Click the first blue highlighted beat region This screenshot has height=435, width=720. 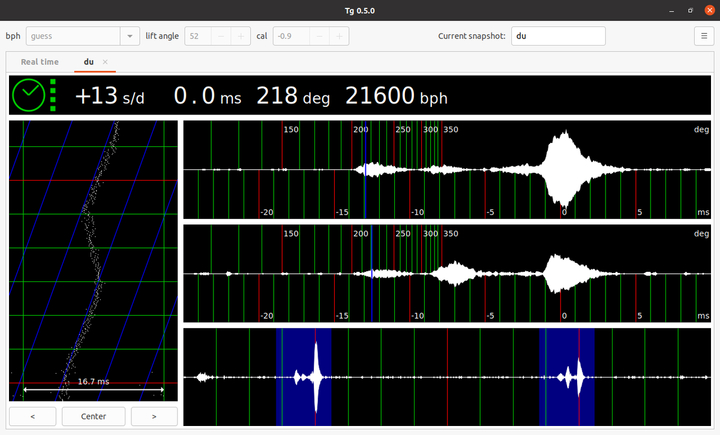(304, 377)
